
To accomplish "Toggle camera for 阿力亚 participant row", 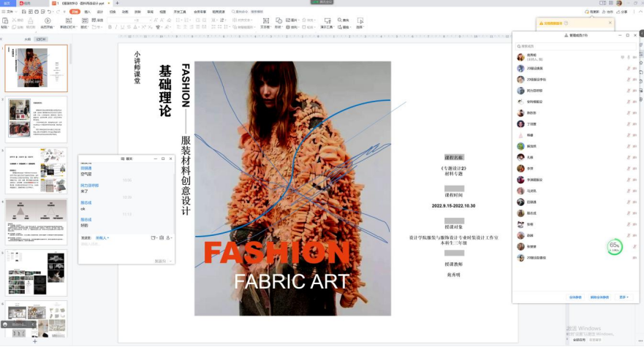I will [634, 91].
